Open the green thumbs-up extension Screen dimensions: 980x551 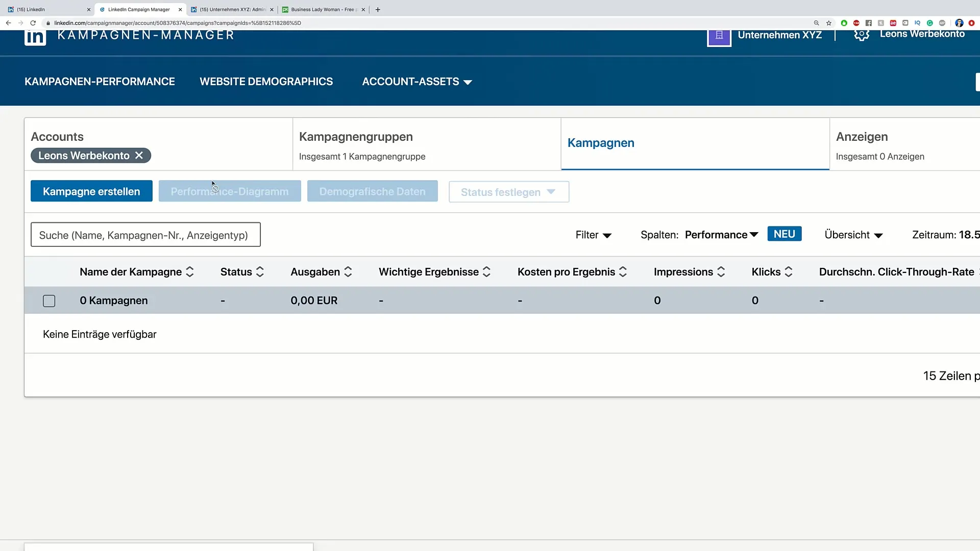(x=844, y=23)
